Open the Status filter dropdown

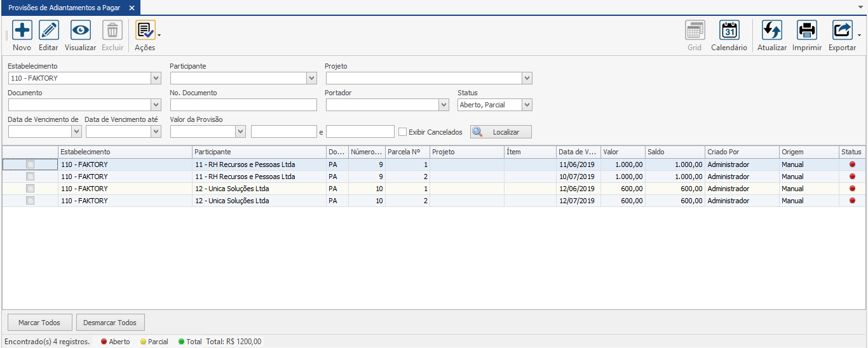(x=527, y=105)
